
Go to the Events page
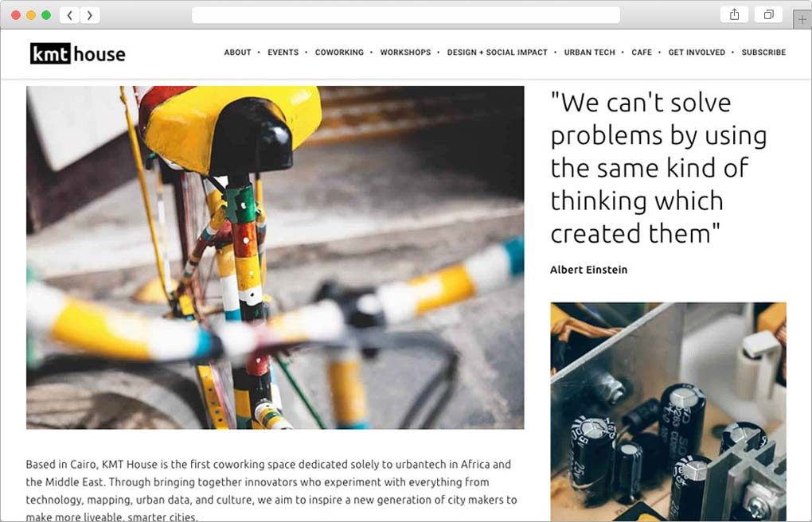(x=283, y=53)
